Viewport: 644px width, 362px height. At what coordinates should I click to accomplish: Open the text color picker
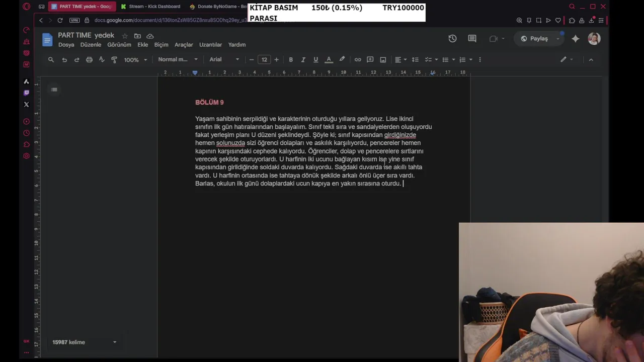[329, 59]
